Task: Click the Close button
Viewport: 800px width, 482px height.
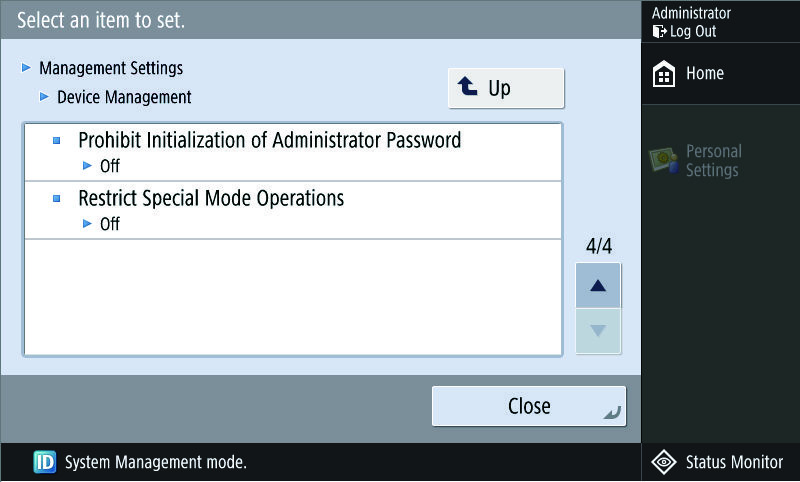Action: [x=529, y=406]
